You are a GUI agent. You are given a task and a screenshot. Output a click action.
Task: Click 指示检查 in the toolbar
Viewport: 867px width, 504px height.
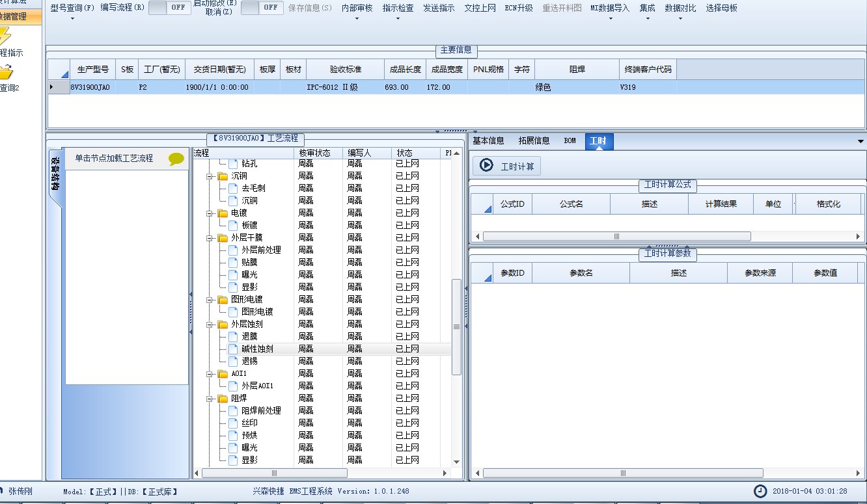tap(398, 8)
